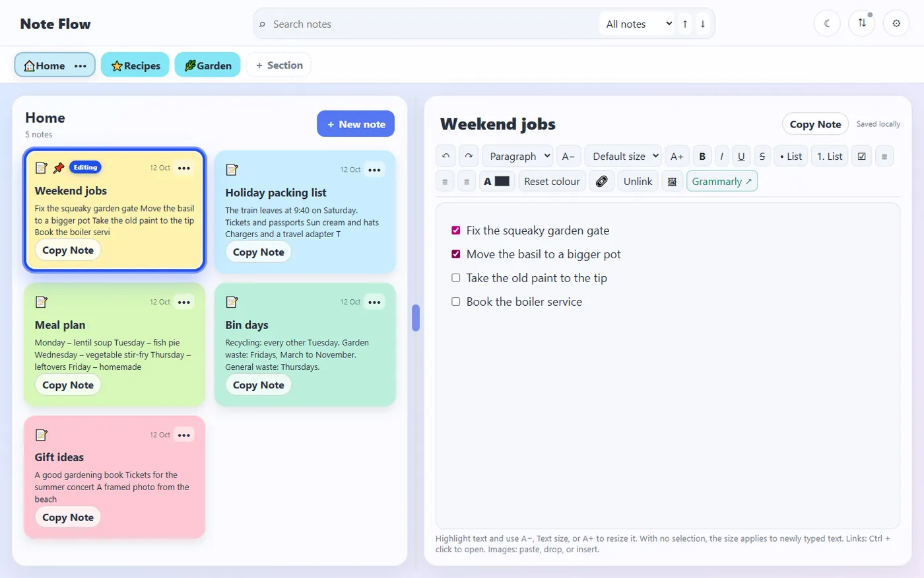This screenshot has height=578, width=924.
Task: Click into the Search notes field
Action: 432,24
